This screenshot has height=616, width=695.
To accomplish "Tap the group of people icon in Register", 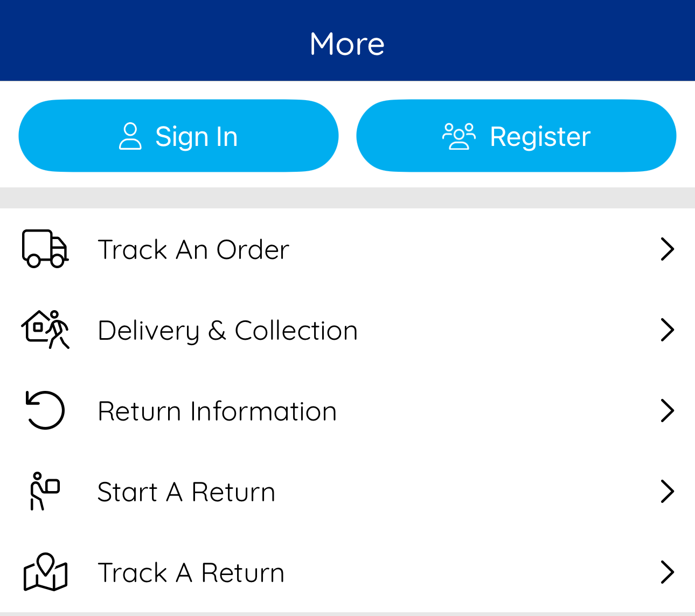I will [459, 136].
